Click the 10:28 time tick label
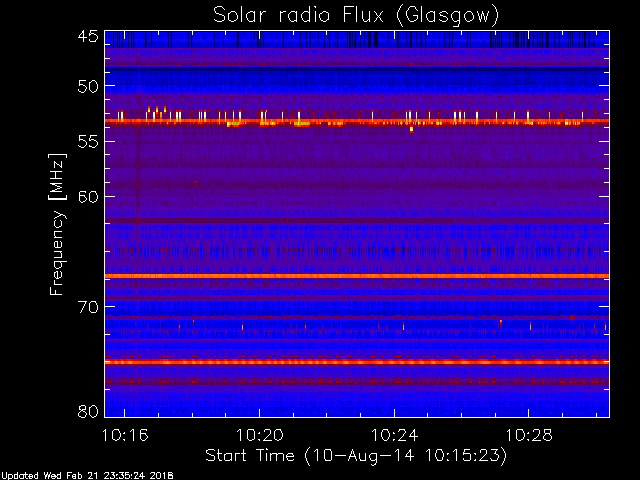Image resolution: width=640 pixels, height=480 pixels. [x=529, y=435]
